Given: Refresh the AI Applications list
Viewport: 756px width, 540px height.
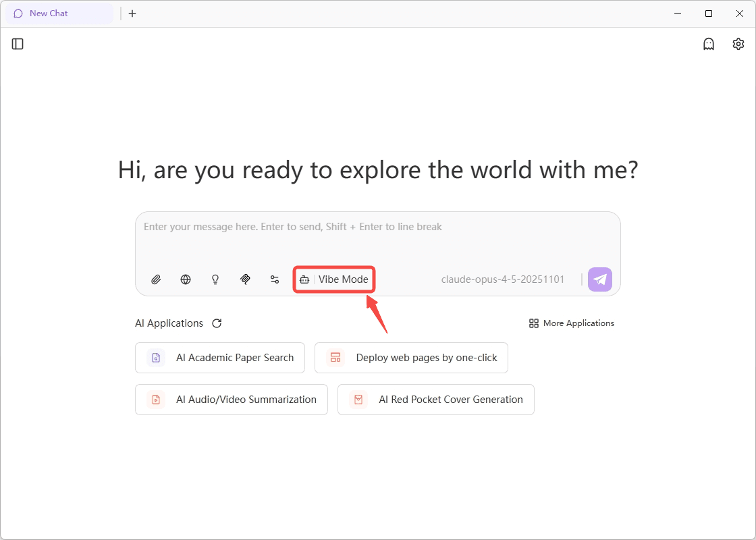Looking at the screenshot, I should (x=217, y=323).
